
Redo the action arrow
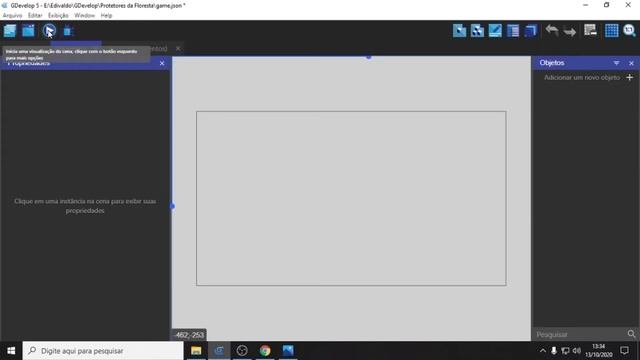pos(570,31)
